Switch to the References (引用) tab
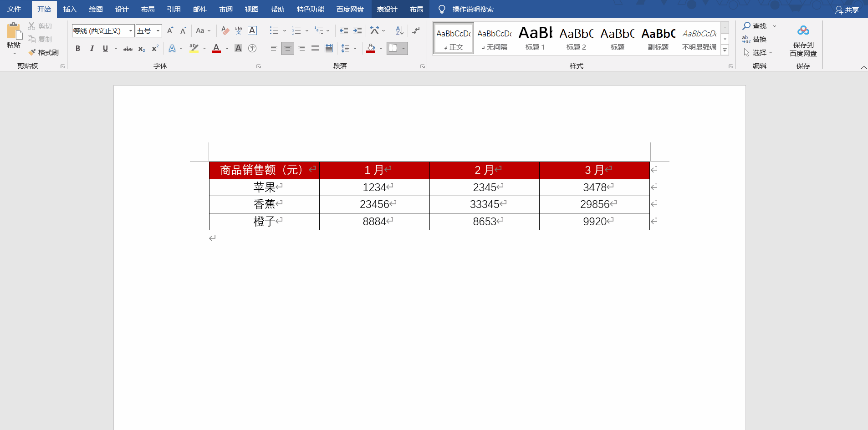Screen dimensions: 868x430 click(x=174, y=9)
